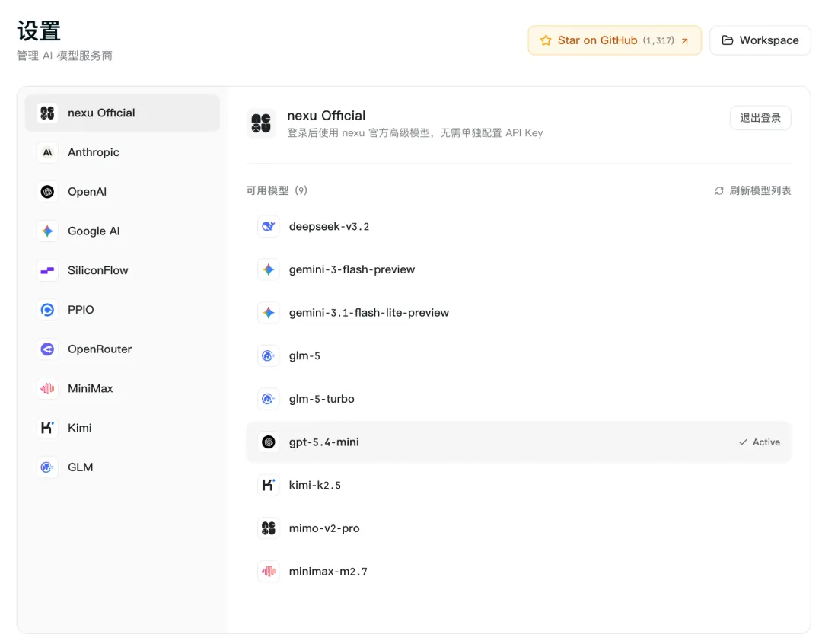Open the Workspace folder button
822x644 pixels.
click(760, 40)
